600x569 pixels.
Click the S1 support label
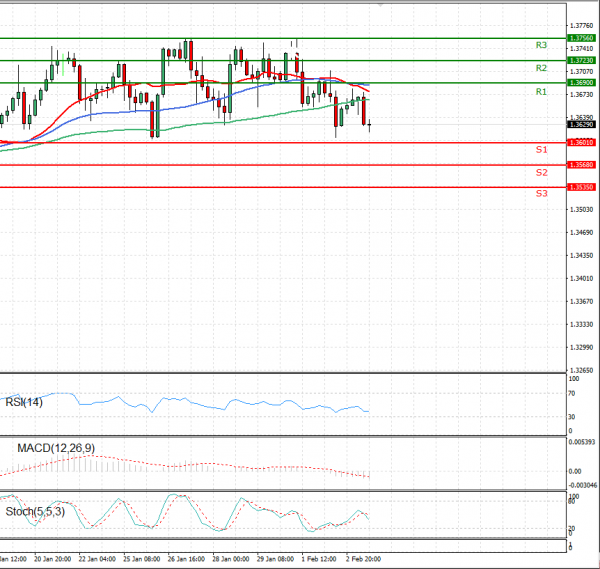point(541,150)
